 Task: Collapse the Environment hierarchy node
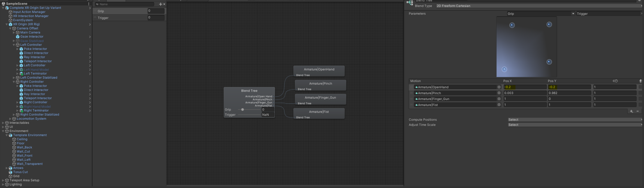pos(3,131)
